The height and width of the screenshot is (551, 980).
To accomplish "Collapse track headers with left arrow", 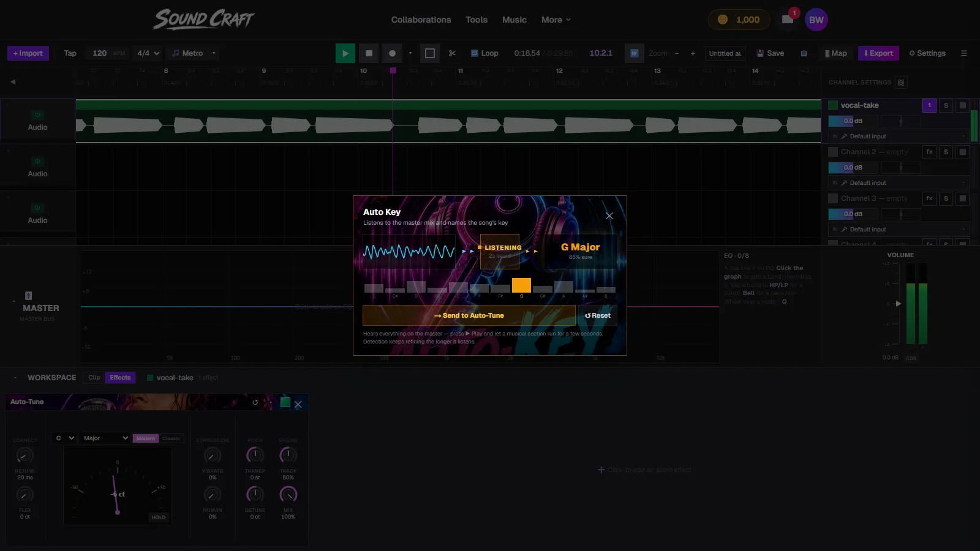I will click(12, 82).
